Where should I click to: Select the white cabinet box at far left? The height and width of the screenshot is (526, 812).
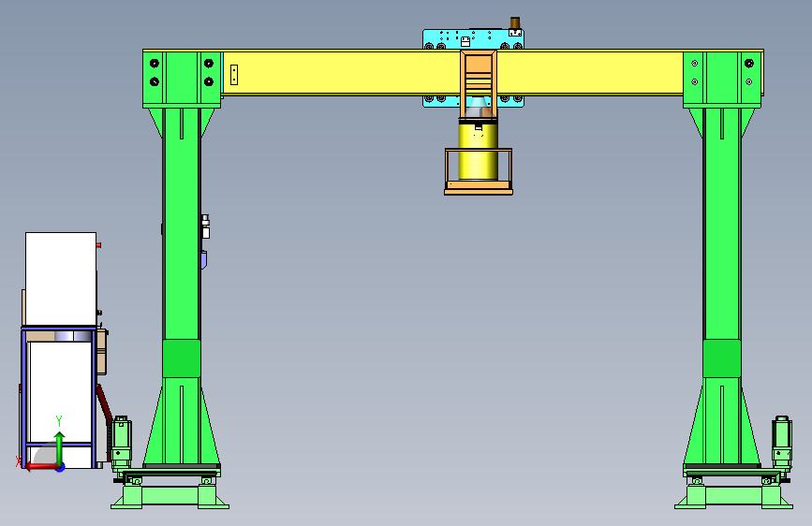(x=61, y=279)
